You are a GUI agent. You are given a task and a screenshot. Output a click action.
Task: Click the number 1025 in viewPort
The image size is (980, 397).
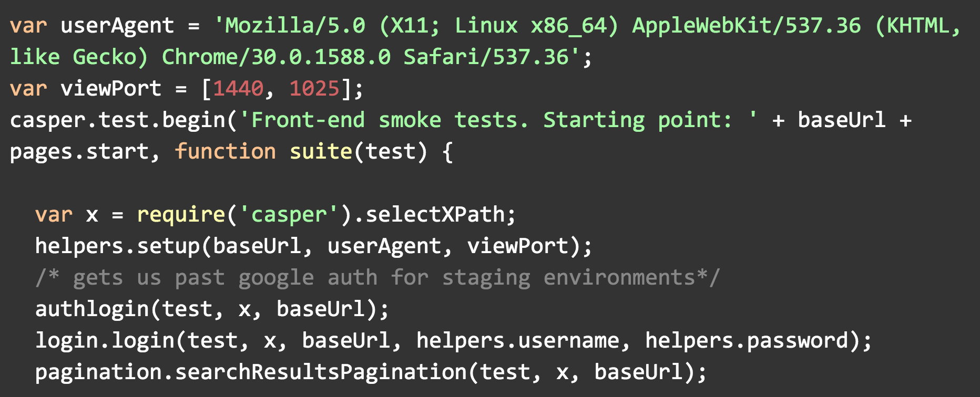click(314, 88)
